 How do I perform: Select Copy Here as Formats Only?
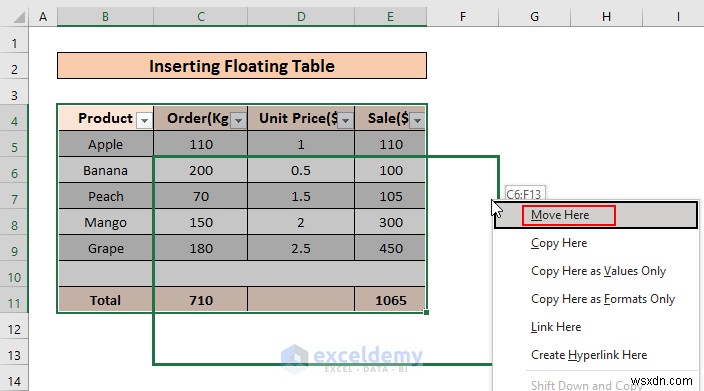pyautogui.click(x=596, y=299)
